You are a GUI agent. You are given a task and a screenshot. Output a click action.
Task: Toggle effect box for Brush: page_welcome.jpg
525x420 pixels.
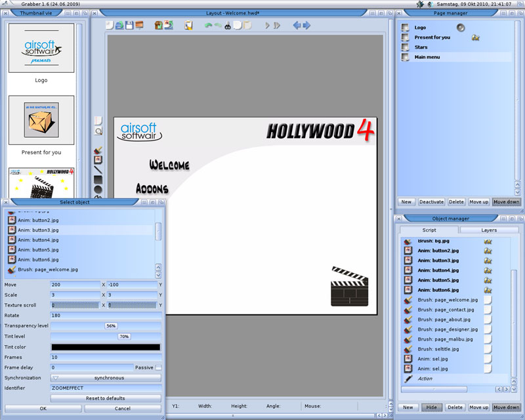click(x=488, y=300)
